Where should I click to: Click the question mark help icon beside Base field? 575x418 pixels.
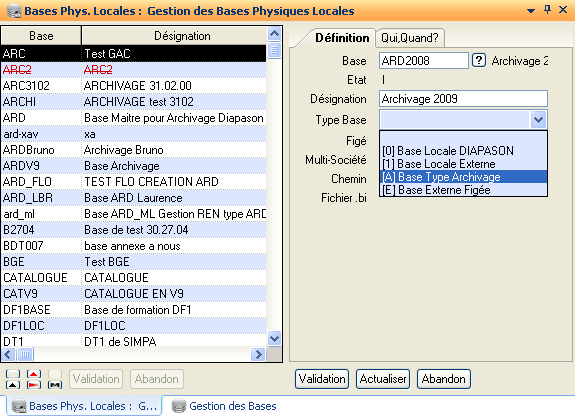pyautogui.click(x=479, y=60)
